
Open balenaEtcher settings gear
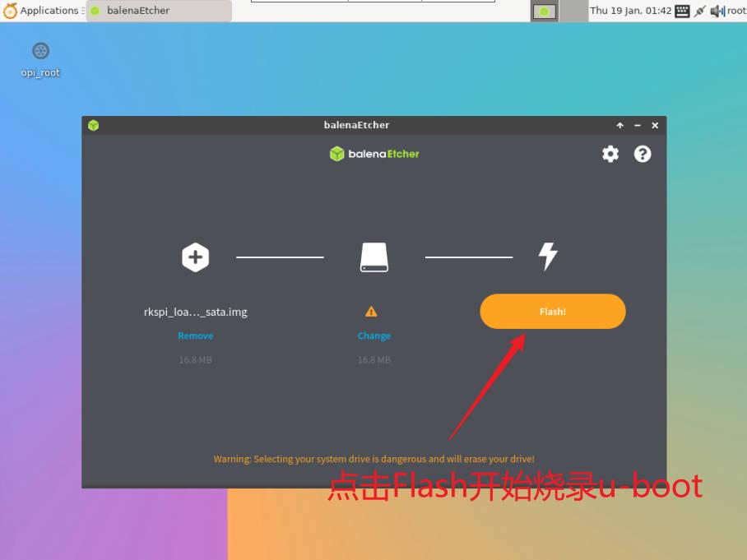(x=610, y=154)
